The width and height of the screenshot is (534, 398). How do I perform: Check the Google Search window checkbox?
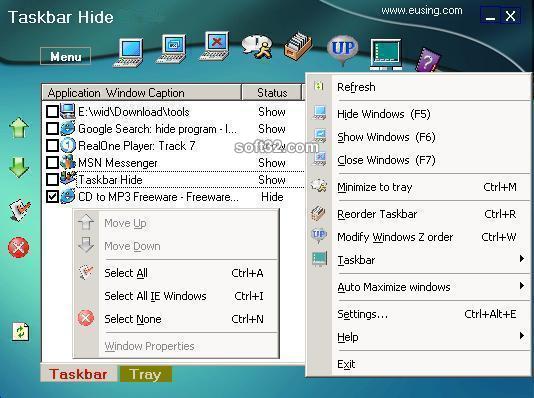tap(52, 128)
